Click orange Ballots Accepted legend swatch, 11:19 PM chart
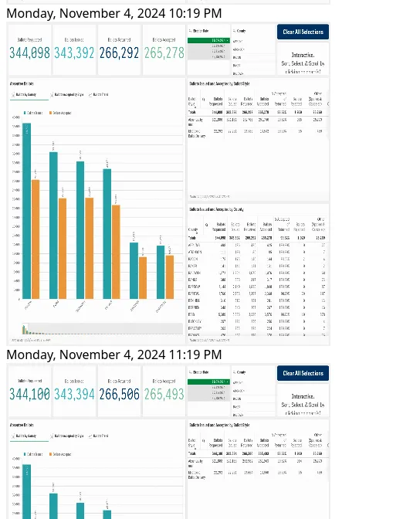Screen dimensions: 420x519 tap(51, 454)
